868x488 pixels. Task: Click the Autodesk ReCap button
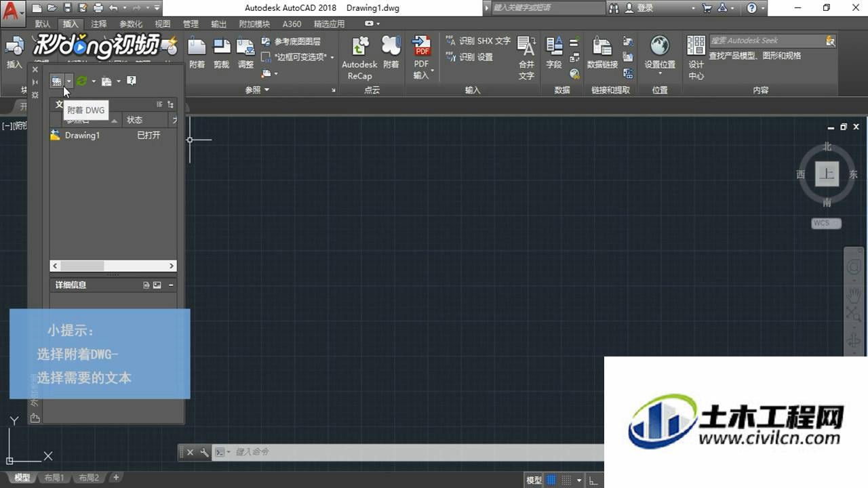click(x=360, y=58)
